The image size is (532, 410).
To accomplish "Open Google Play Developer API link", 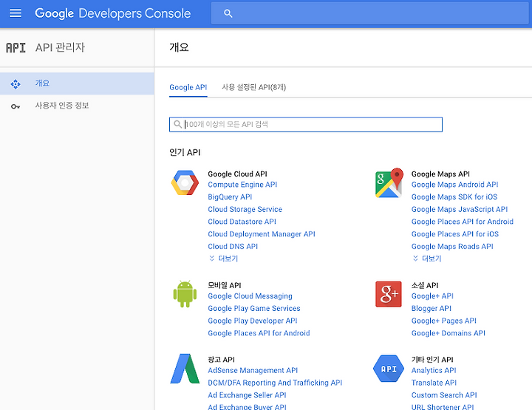I will [x=253, y=321].
